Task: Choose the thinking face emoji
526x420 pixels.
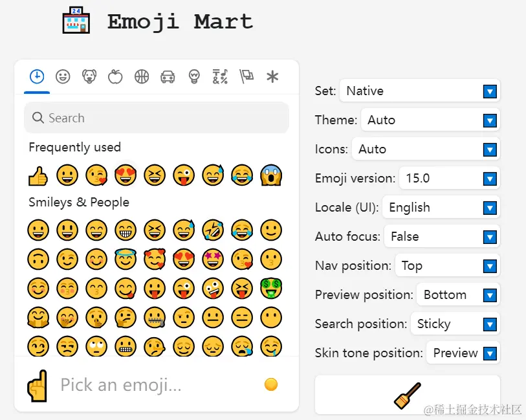Action: [126, 318]
